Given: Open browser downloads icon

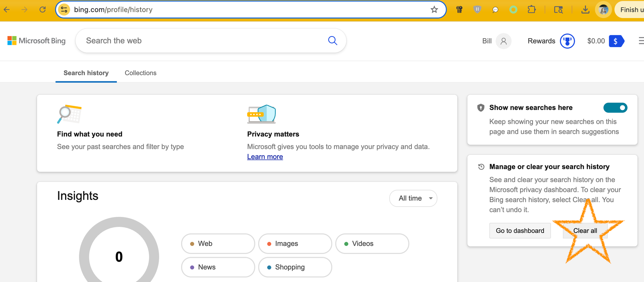Looking at the screenshot, I should (585, 10).
